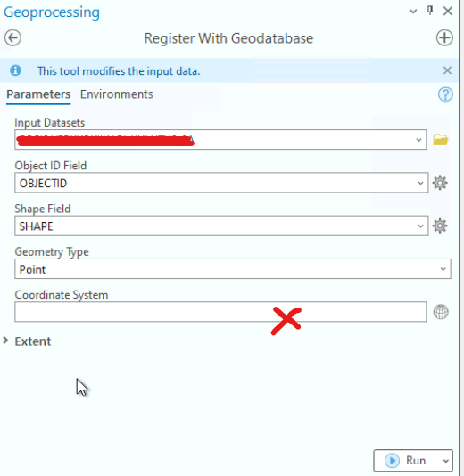Run the Register With Geodatabase tool

click(407, 461)
